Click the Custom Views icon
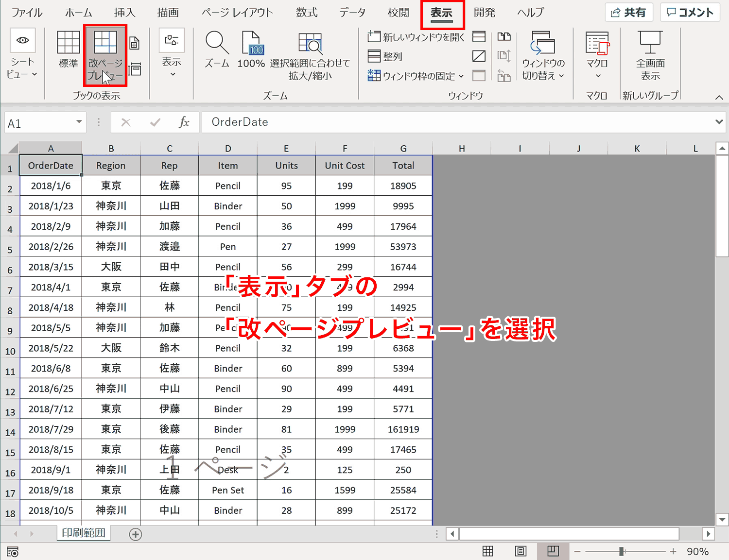Screen dimensions: 729x560 [135, 69]
